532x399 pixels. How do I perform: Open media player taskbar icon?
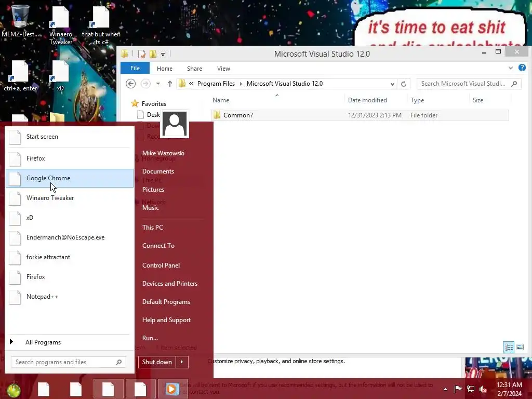[x=171, y=389]
